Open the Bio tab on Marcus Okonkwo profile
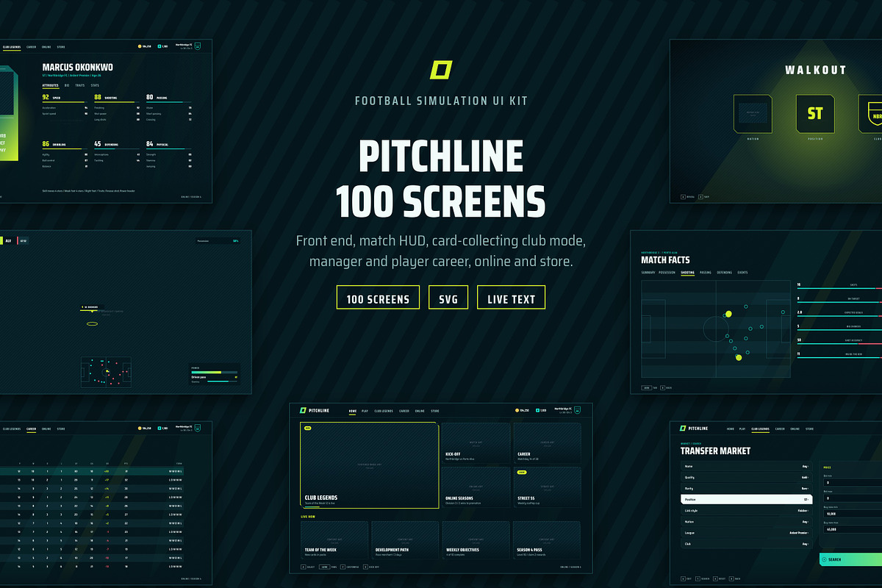The image size is (882, 588). point(67,85)
